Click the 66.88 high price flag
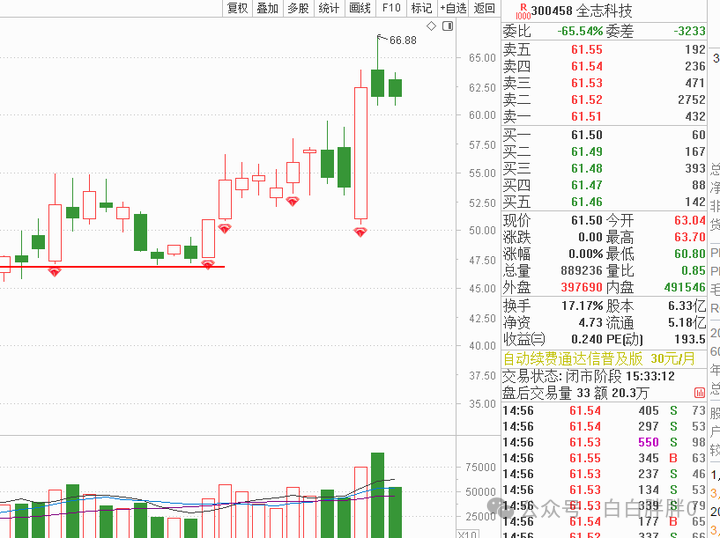Image resolution: width=720 pixels, height=538 pixels. (x=403, y=40)
